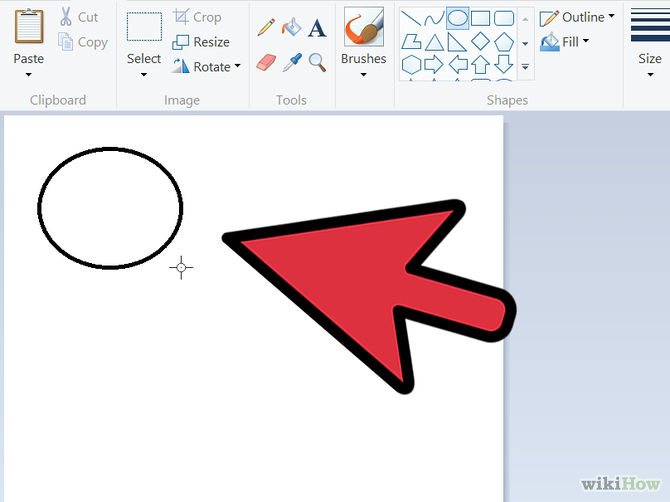The width and height of the screenshot is (670, 502).
Task: Select the Left arrow shape
Action: pos(458,65)
